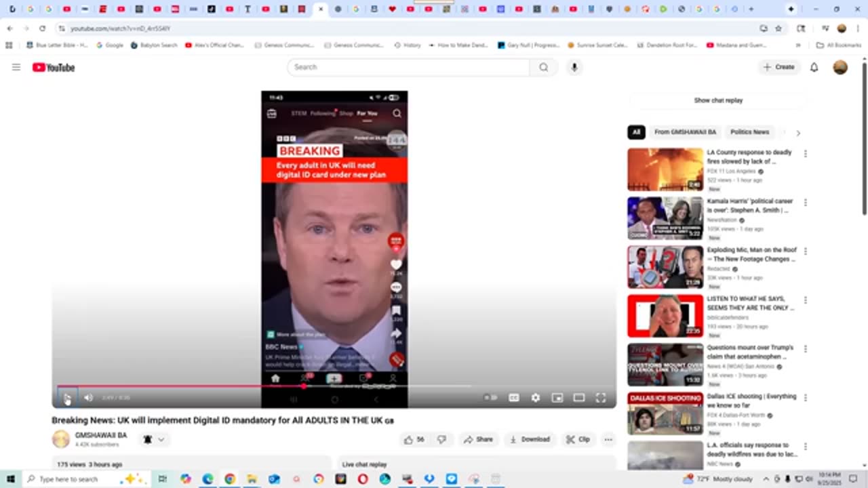Open the GMSHAWAII BA channel name
The height and width of the screenshot is (488, 868).
tap(101, 435)
